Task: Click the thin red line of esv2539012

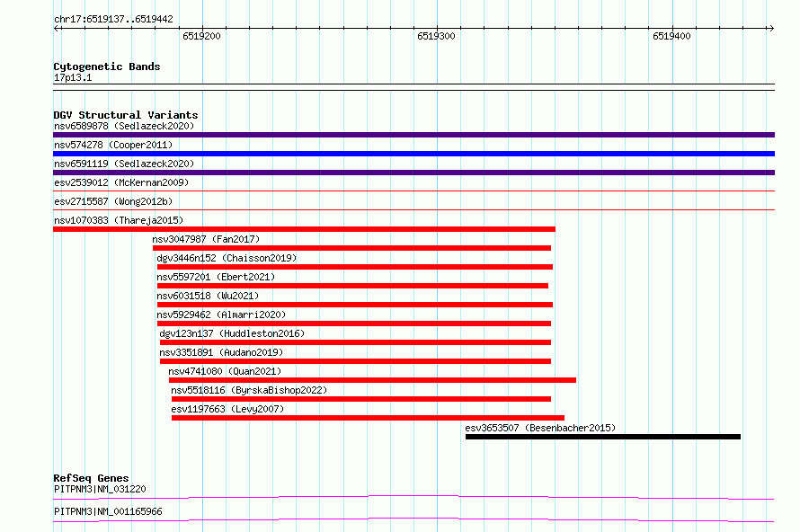Action: [413, 191]
